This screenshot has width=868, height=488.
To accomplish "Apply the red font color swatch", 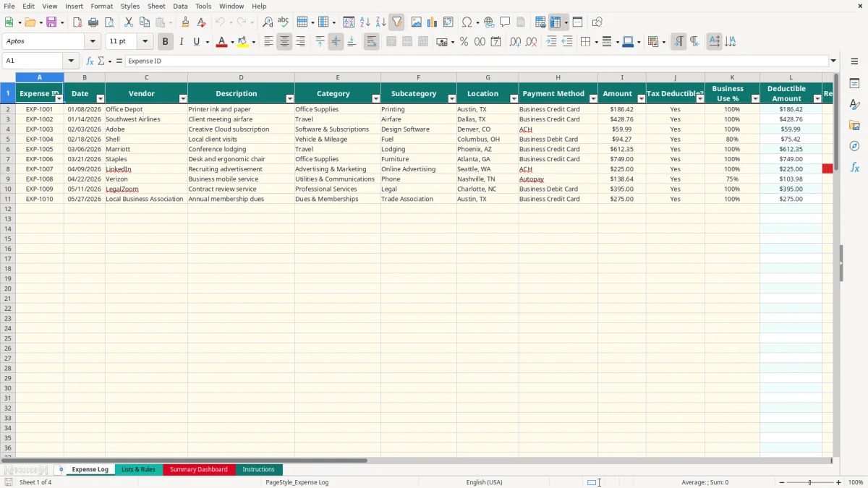I will click(221, 42).
